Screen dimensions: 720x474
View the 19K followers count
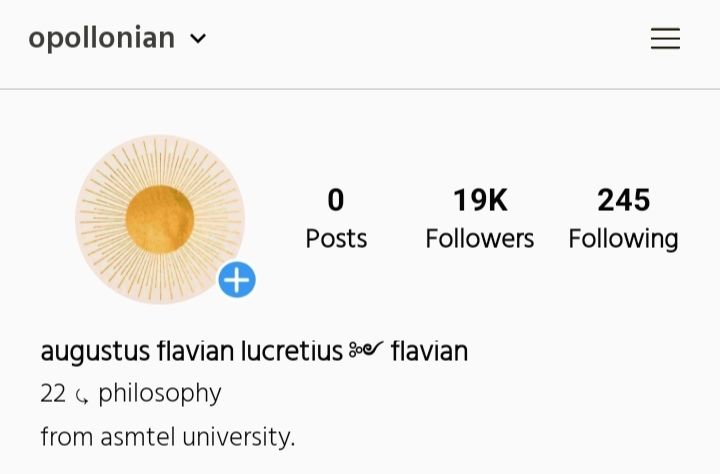(480, 201)
